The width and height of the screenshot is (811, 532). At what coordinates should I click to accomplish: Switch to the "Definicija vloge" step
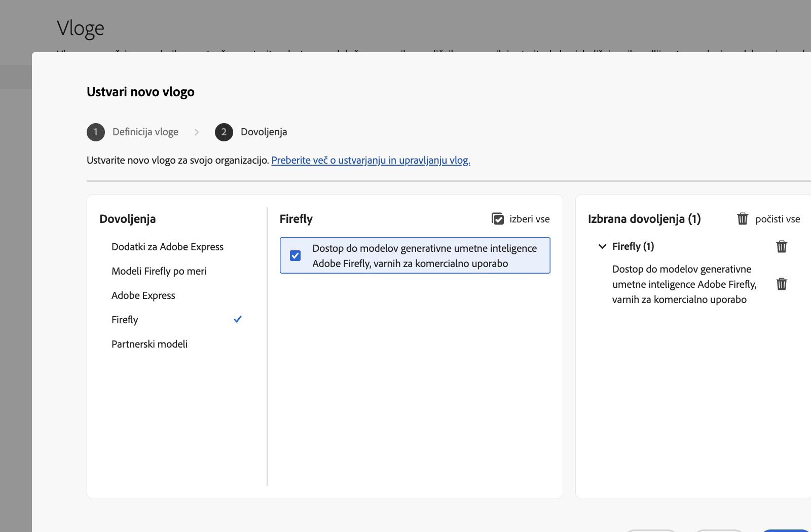point(145,132)
